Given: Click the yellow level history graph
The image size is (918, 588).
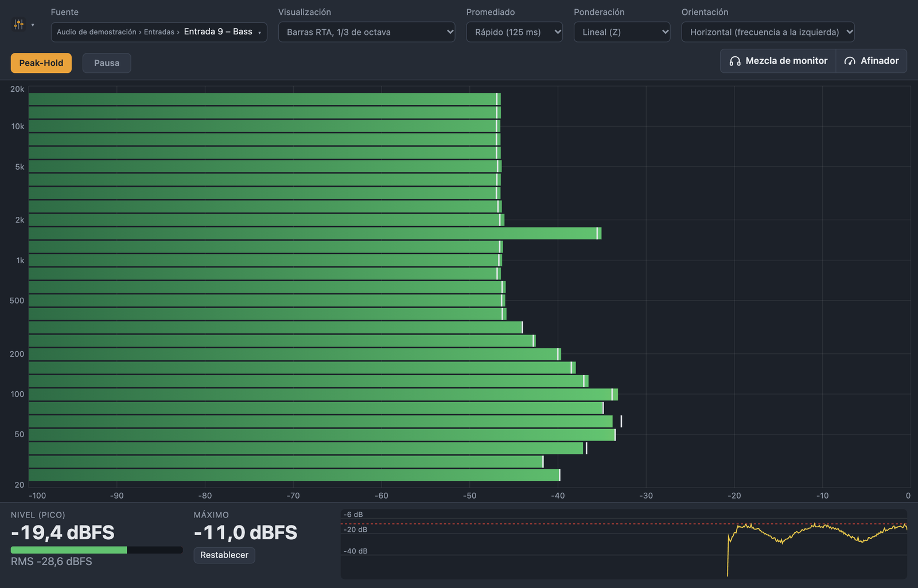Looking at the screenshot, I should point(624,544).
